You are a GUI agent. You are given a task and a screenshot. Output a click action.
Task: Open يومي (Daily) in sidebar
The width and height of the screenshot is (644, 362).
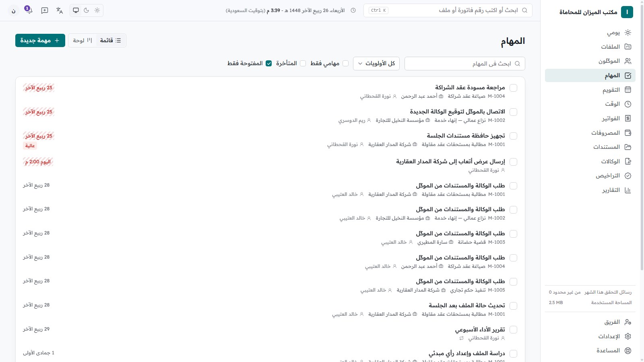590,33
